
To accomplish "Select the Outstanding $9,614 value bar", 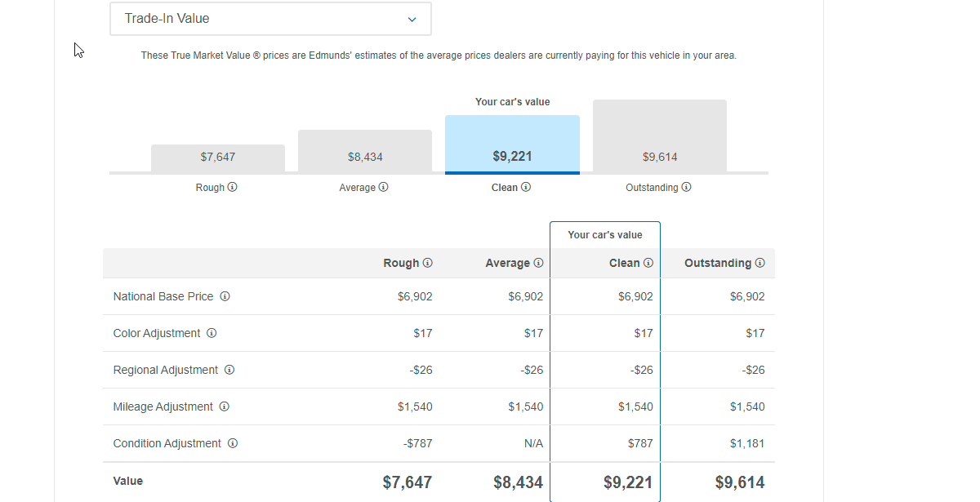I will pyautogui.click(x=660, y=136).
